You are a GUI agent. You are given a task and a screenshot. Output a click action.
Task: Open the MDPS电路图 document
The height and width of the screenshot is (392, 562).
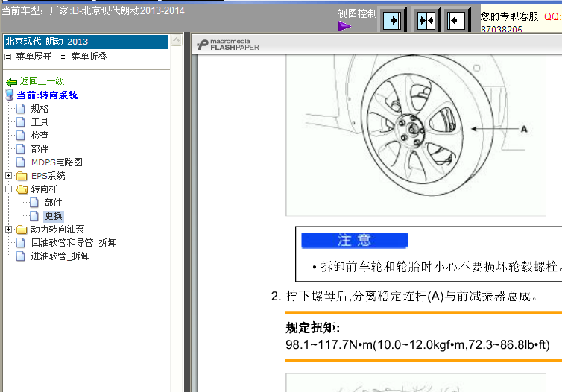(57, 162)
